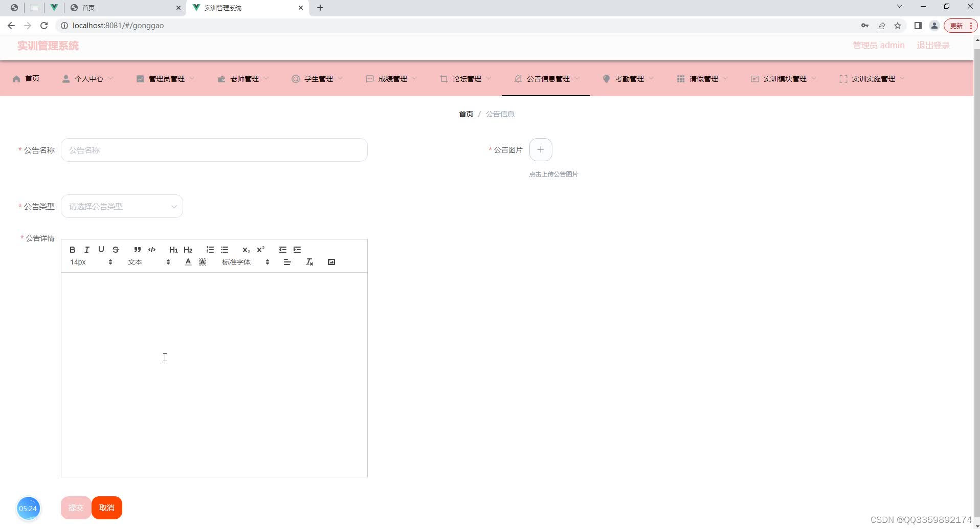Open the 文本 heading style dropdown

point(149,262)
